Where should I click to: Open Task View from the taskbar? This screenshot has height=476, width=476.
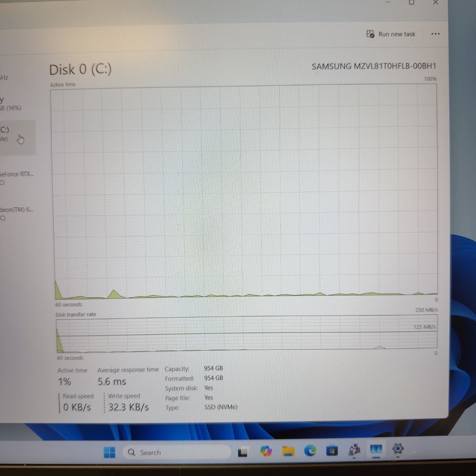(243, 452)
